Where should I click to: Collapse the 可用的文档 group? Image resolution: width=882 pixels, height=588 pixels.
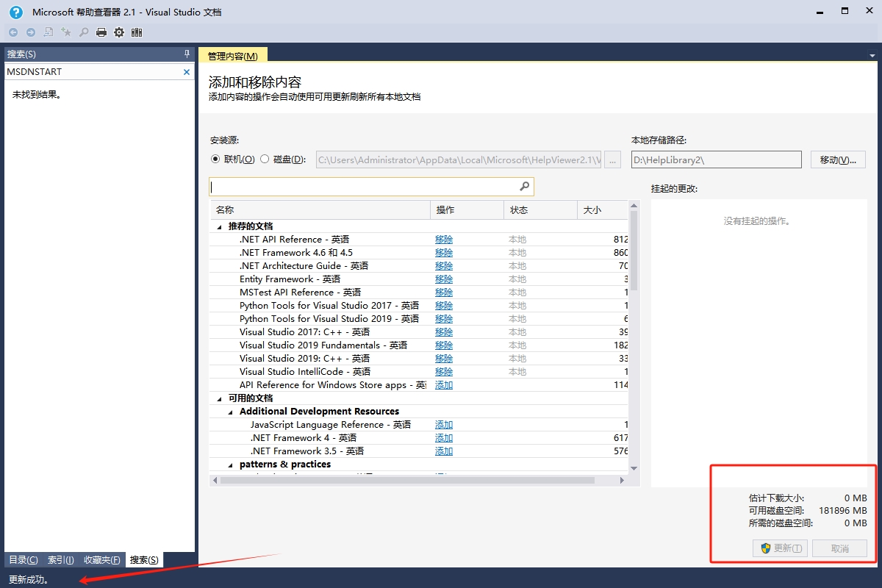point(219,398)
